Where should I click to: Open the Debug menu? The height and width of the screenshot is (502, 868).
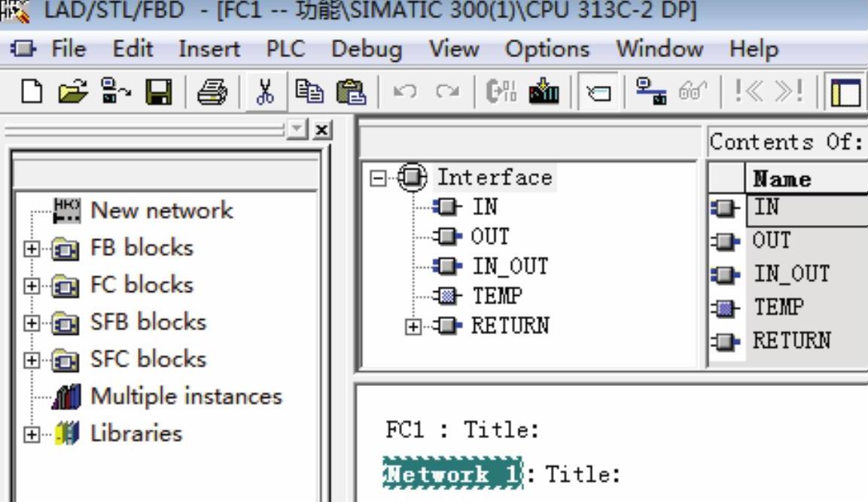(367, 49)
